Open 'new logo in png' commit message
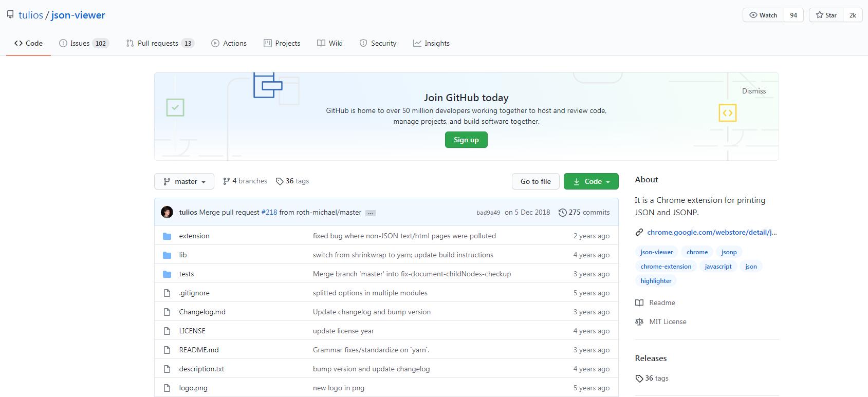The height and width of the screenshot is (397, 868). pos(339,388)
